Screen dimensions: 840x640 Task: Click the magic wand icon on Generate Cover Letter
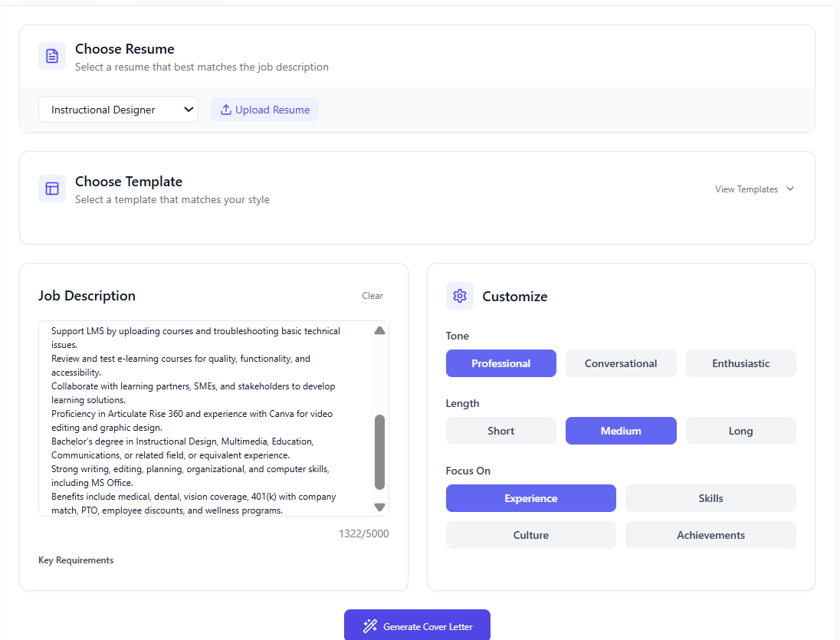(370, 625)
